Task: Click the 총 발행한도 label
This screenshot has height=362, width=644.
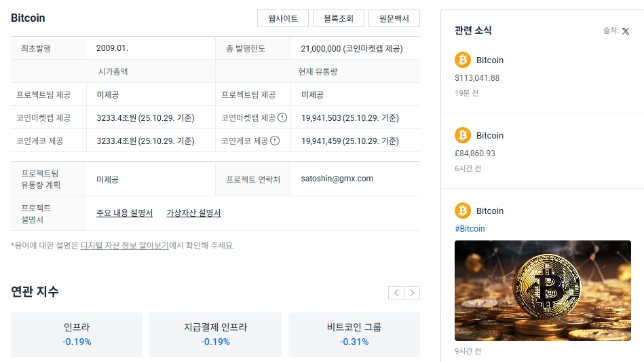Action: tap(246, 48)
